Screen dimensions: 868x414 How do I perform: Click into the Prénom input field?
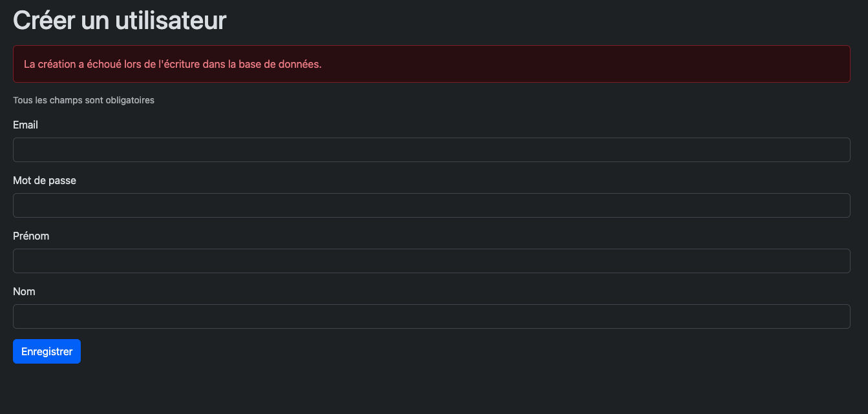coord(431,261)
